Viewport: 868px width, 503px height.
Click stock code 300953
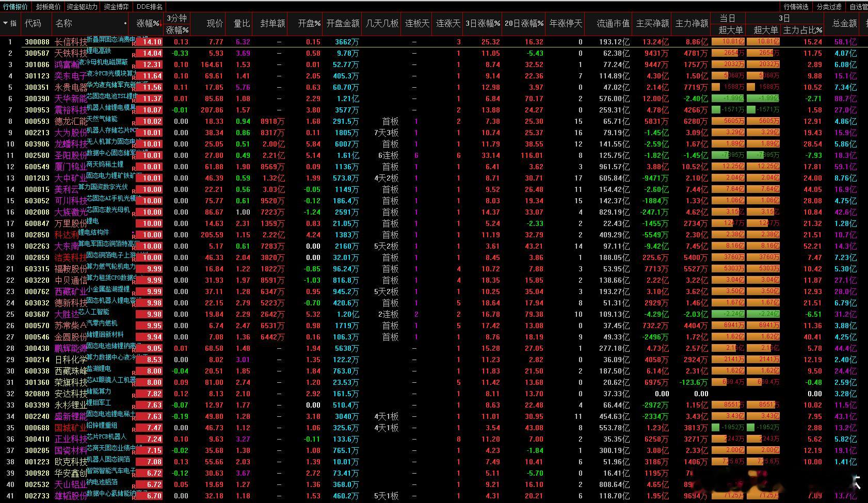pos(37,110)
